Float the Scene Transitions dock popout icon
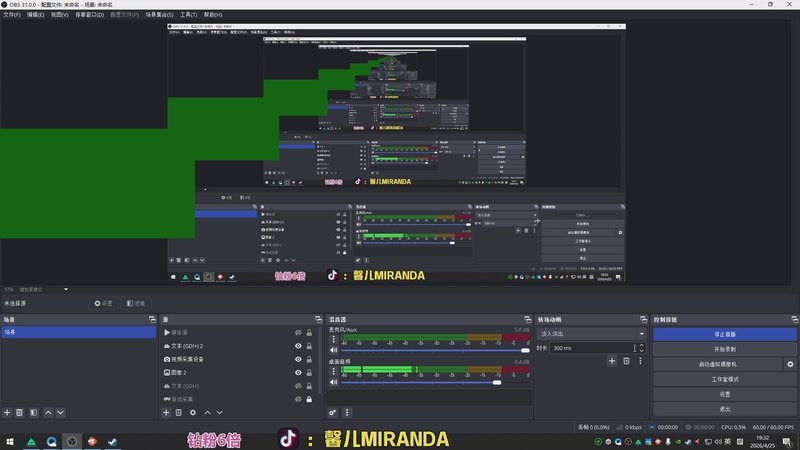The width and height of the screenshot is (800, 450). [643, 319]
